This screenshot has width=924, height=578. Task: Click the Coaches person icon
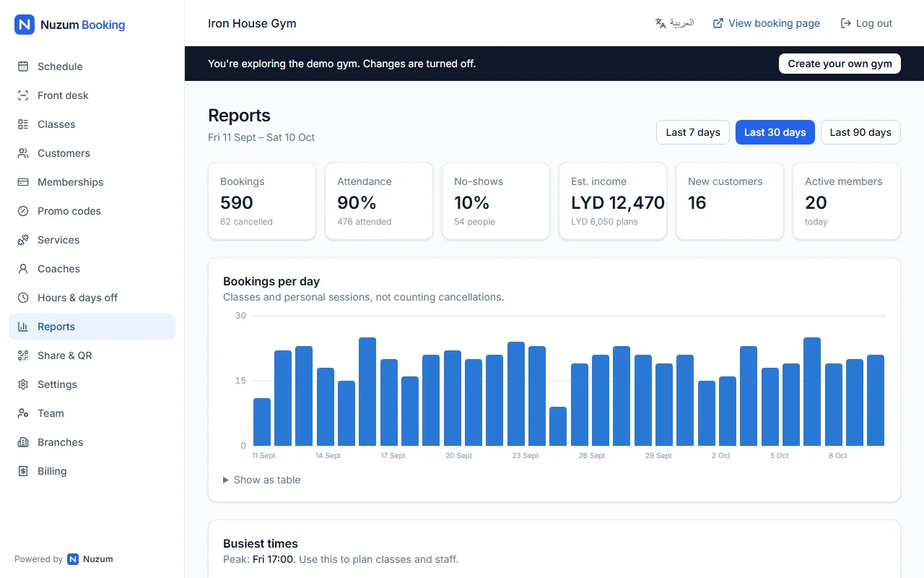(x=23, y=269)
